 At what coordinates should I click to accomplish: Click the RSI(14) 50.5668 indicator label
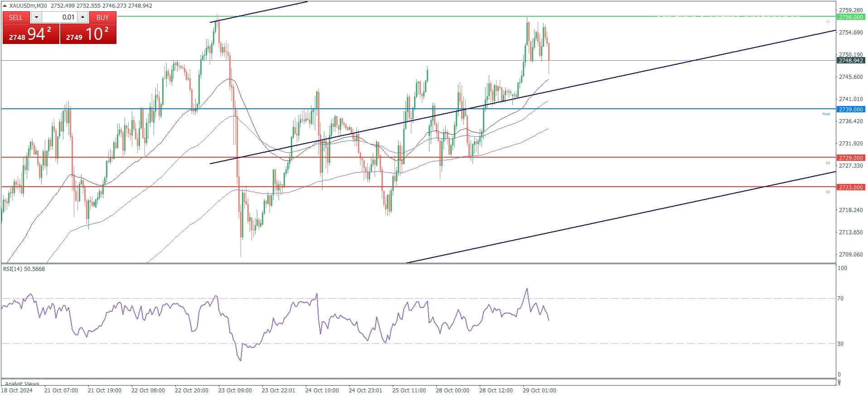coord(24,269)
